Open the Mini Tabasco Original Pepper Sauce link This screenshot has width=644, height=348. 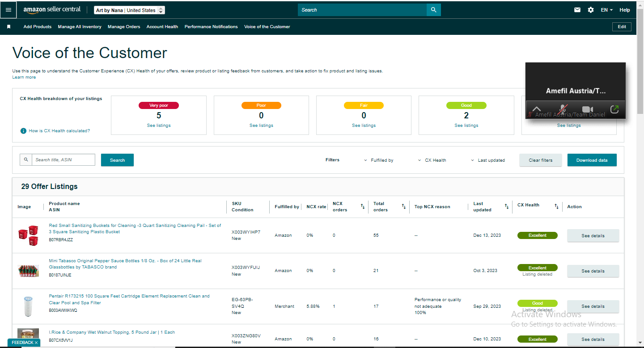125,264
